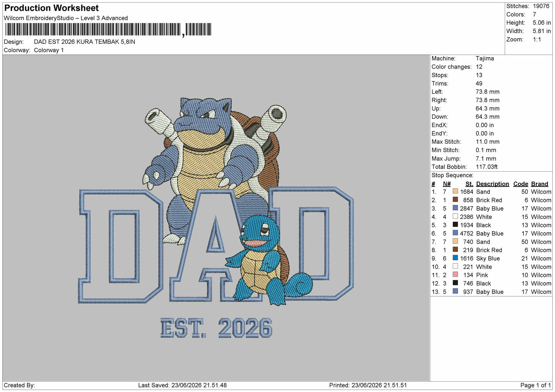Click the Baby Blue swatch in stop 13

coord(455,291)
